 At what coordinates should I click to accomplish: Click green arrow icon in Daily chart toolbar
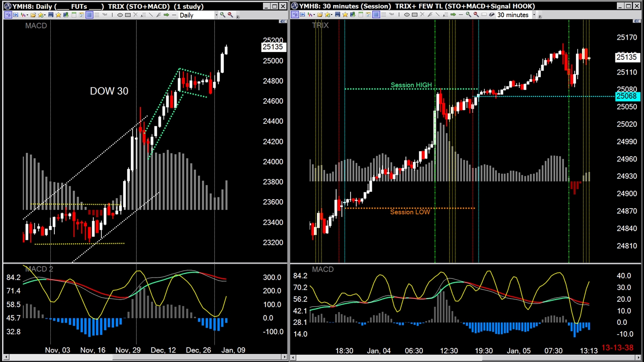(166, 15)
